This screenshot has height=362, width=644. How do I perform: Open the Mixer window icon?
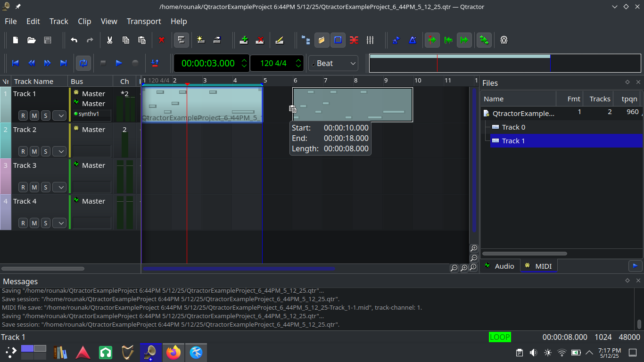point(370,40)
